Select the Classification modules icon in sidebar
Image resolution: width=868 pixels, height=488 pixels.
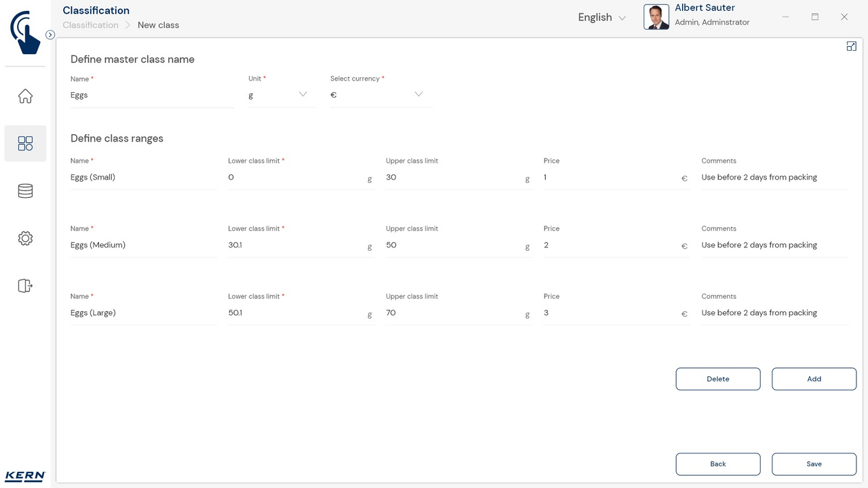(x=25, y=144)
